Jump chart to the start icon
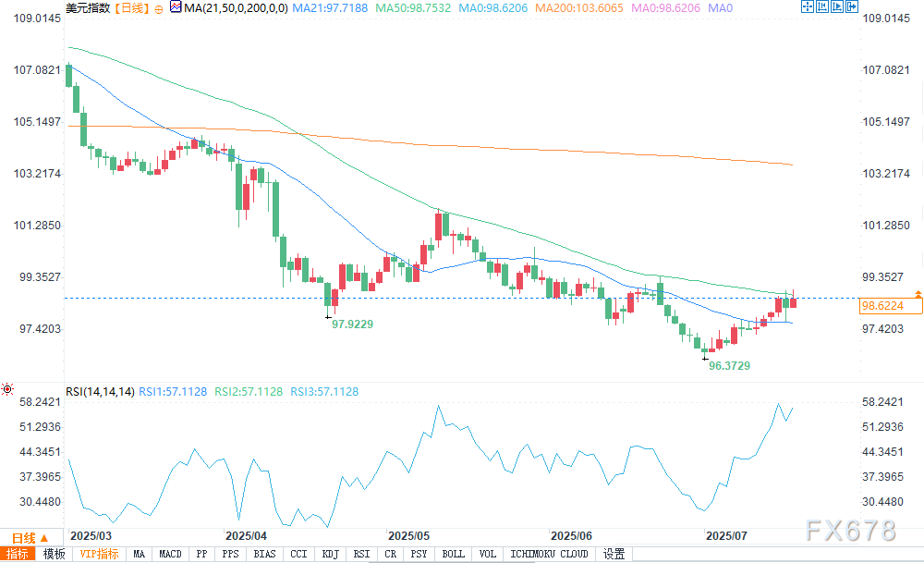This screenshot has width=924, height=563. click(x=821, y=7)
